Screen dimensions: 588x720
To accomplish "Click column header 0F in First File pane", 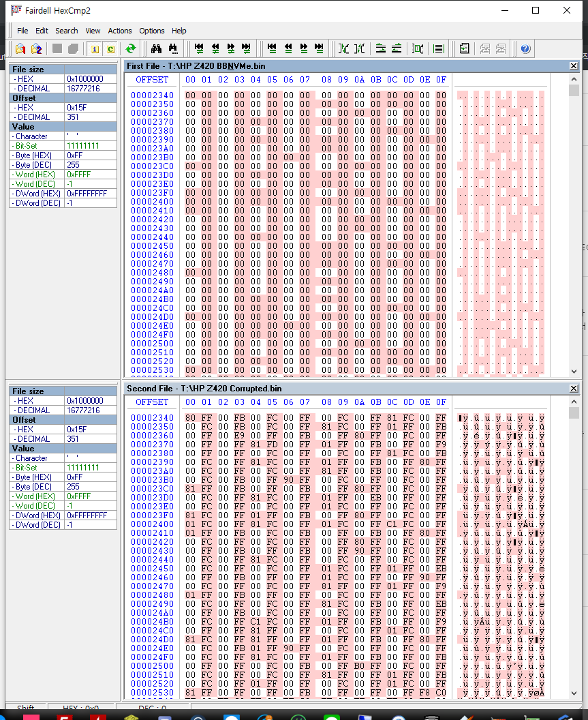I will point(441,80).
